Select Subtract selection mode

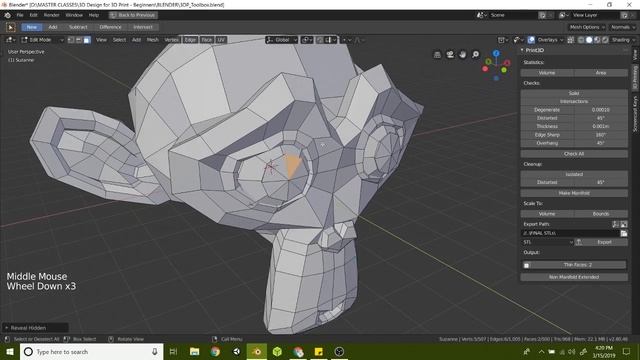(78, 27)
